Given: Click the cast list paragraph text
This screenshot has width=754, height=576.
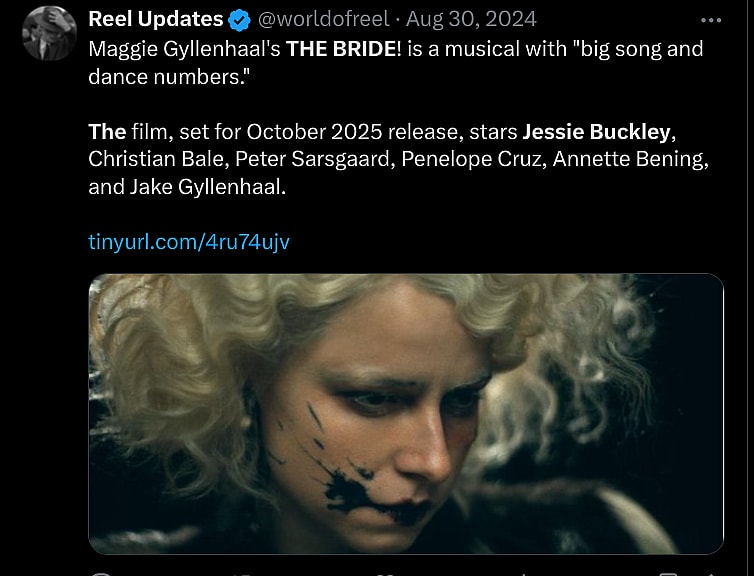Looking at the screenshot, I should pyautogui.click(x=399, y=159).
